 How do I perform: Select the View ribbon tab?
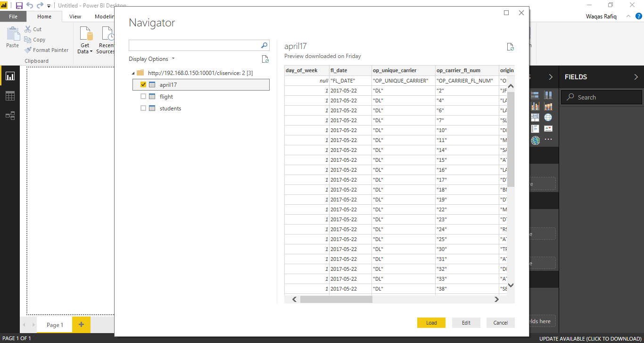click(75, 17)
